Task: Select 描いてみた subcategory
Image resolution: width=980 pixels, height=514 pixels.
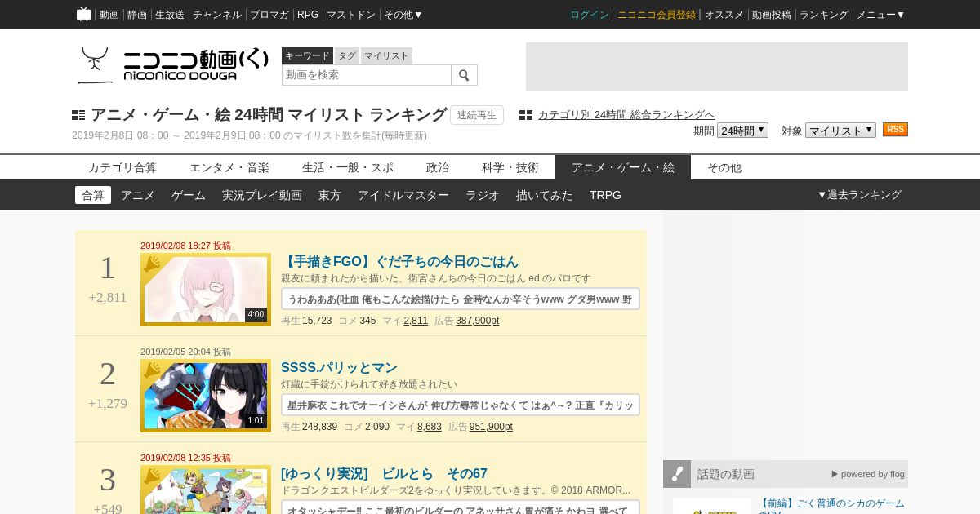Action: click(545, 195)
